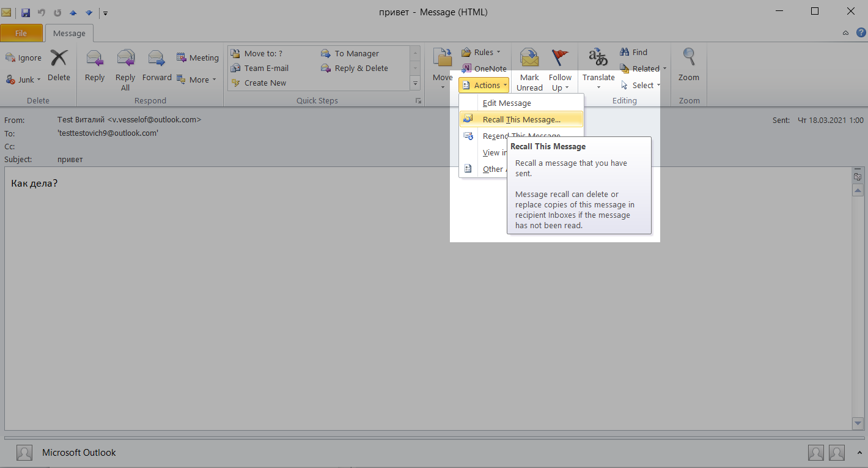Open the Translate options
Image resolution: width=868 pixels, height=468 pixels.
pyautogui.click(x=598, y=69)
